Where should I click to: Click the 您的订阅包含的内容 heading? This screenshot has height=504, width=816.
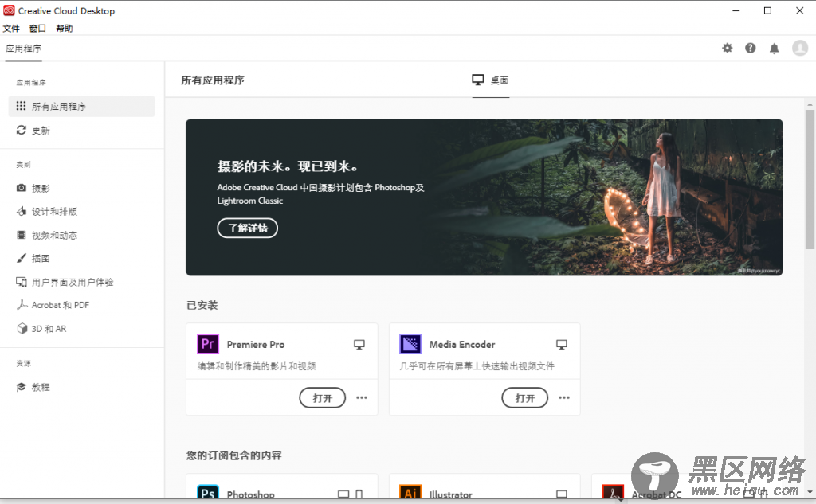(x=234, y=455)
